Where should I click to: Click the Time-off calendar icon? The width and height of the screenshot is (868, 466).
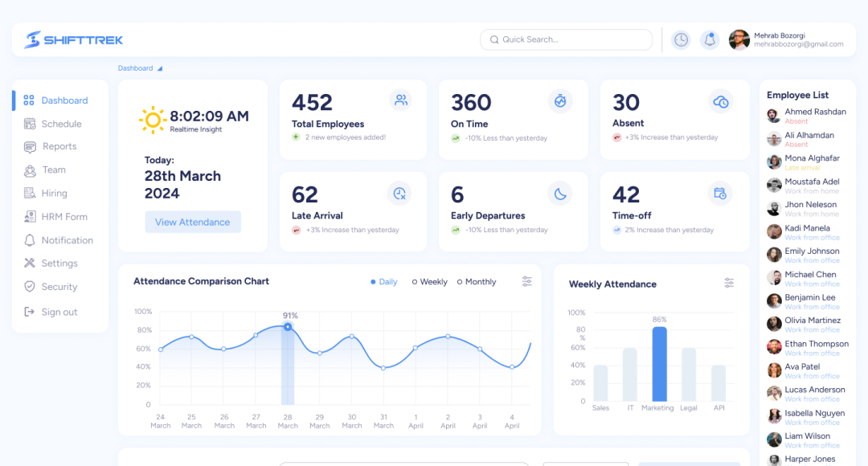point(721,193)
